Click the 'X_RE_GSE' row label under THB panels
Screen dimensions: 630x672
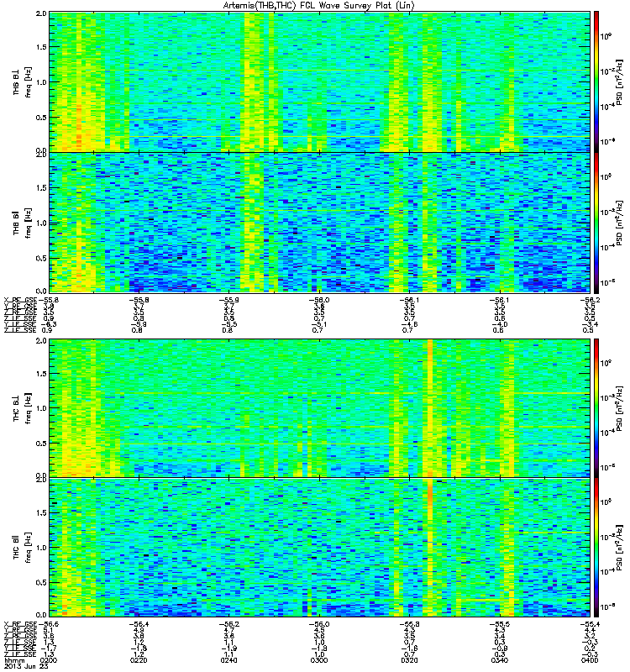(x=20, y=300)
